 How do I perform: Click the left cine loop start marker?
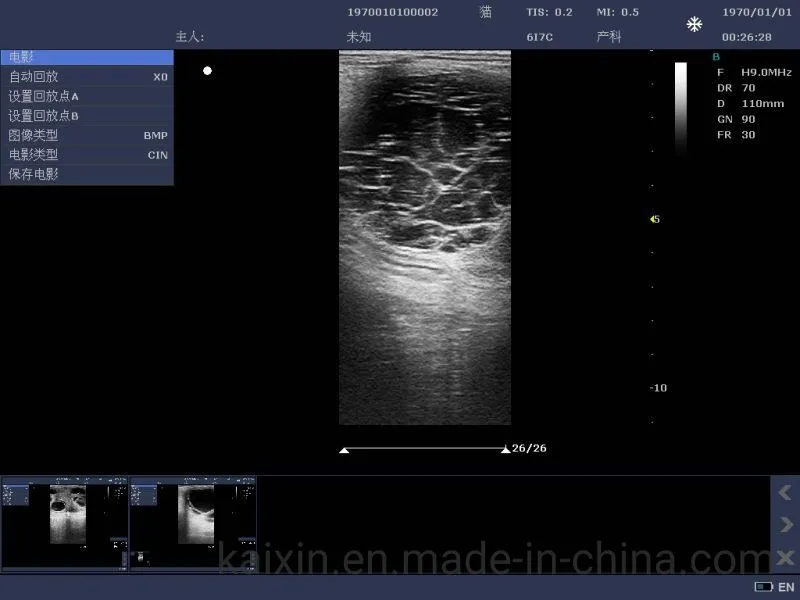(x=344, y=450)
